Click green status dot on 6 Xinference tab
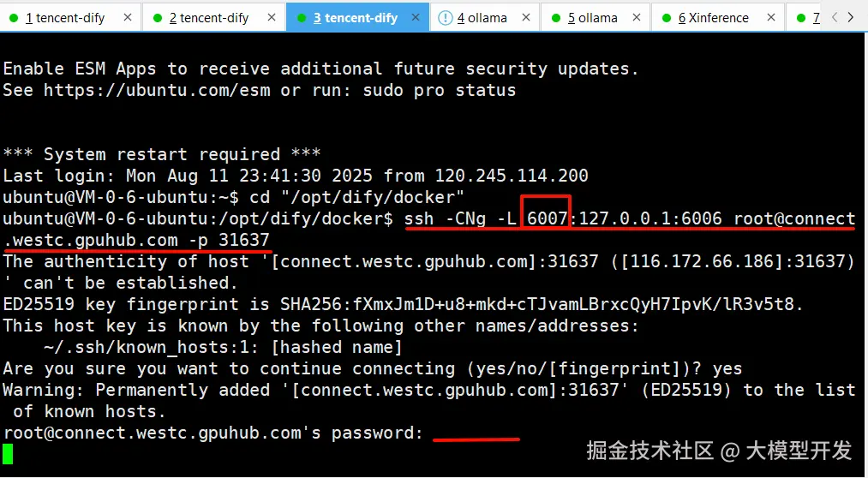Viewport: 868px width, 478px height. click(666, 17)
